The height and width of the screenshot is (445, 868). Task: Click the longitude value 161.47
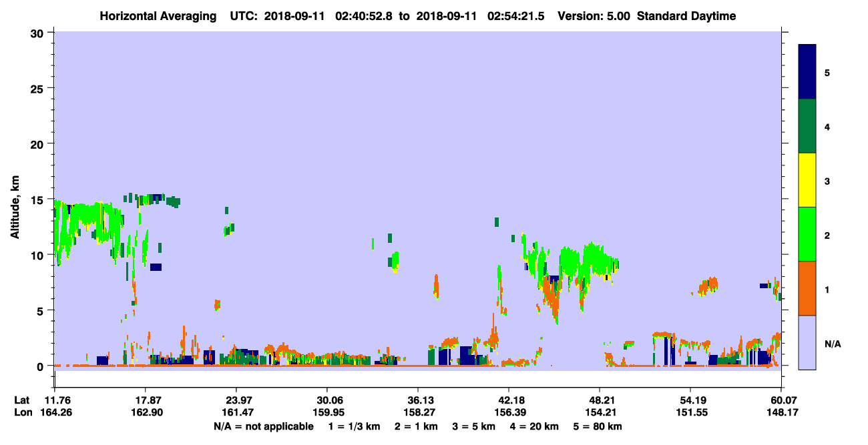tap(236, 413)
